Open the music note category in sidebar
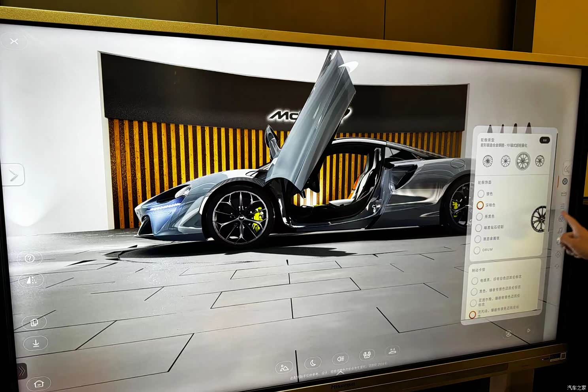The height and width of the screenshot is (392, 588). [560, 230]
